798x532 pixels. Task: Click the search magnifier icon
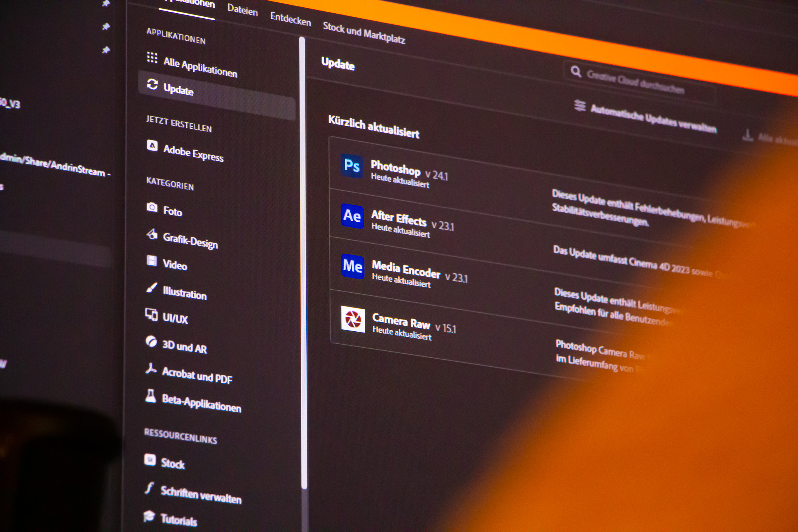click(576, 72)
